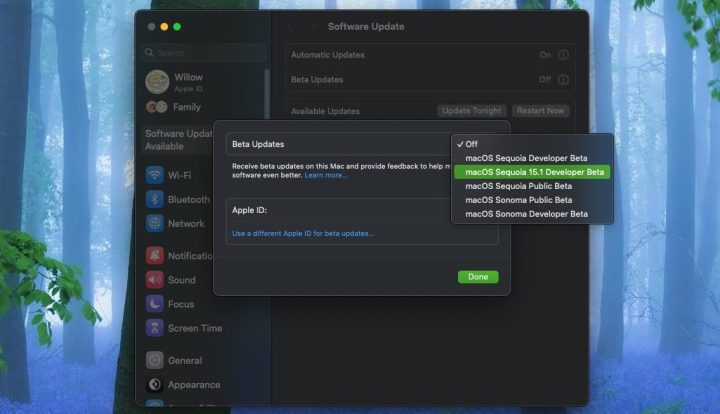Open the Appearance settings icon
This screenshot has width=720, height=414.
154,384
